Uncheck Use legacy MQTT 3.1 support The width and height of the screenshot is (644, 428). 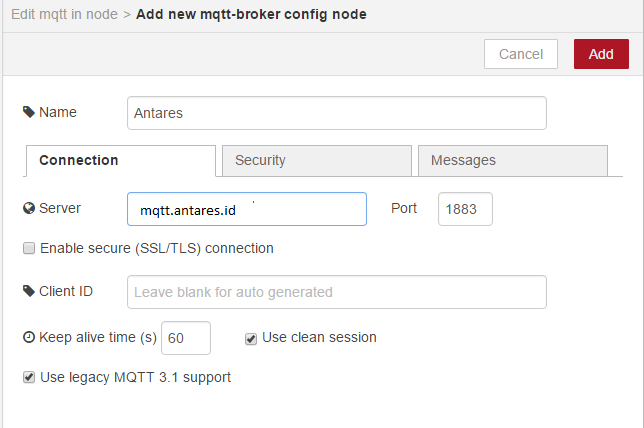coord(29,378)
